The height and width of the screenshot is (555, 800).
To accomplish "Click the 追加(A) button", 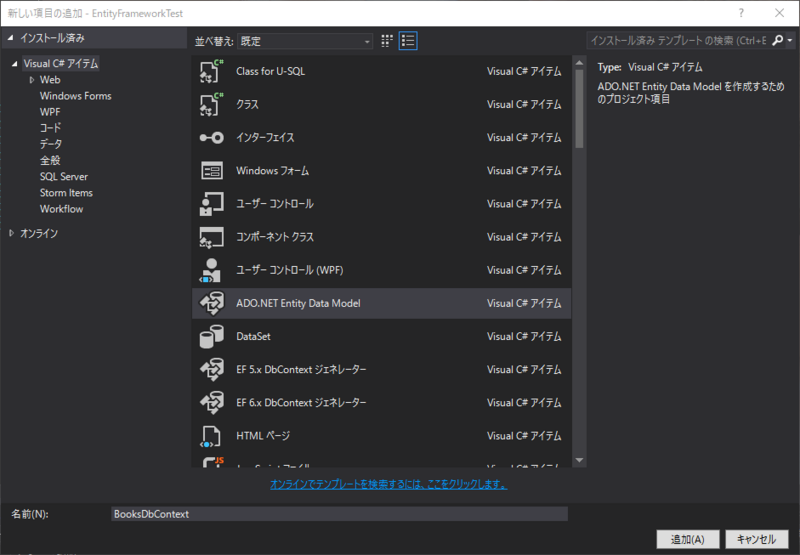I will tap(688, 539).
